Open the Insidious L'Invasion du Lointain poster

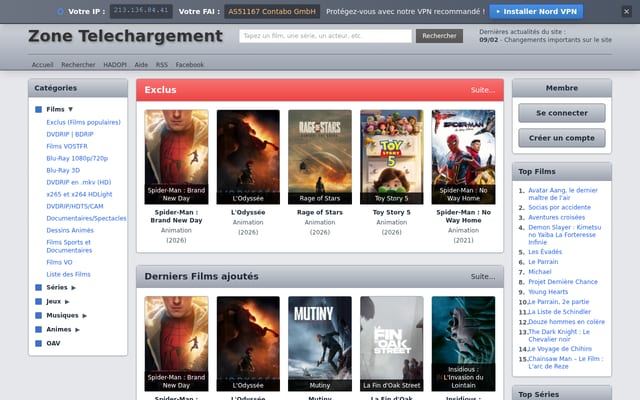tap(463, 344)
